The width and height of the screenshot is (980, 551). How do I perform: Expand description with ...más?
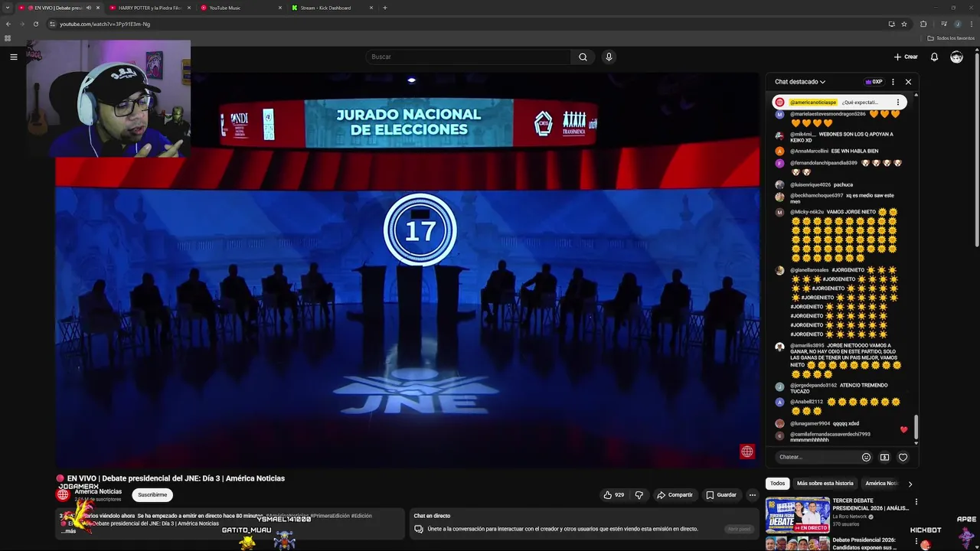68,531
